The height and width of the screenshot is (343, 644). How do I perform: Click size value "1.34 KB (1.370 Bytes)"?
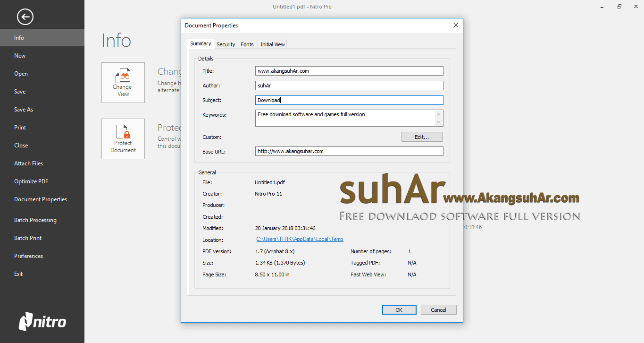(x=280, y=263)
